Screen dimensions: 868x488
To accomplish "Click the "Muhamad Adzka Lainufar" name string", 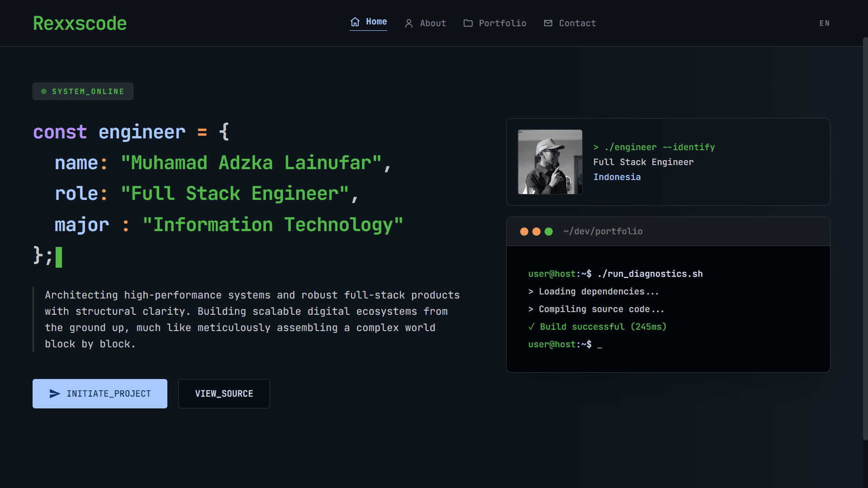I will [x=251, y=163].
